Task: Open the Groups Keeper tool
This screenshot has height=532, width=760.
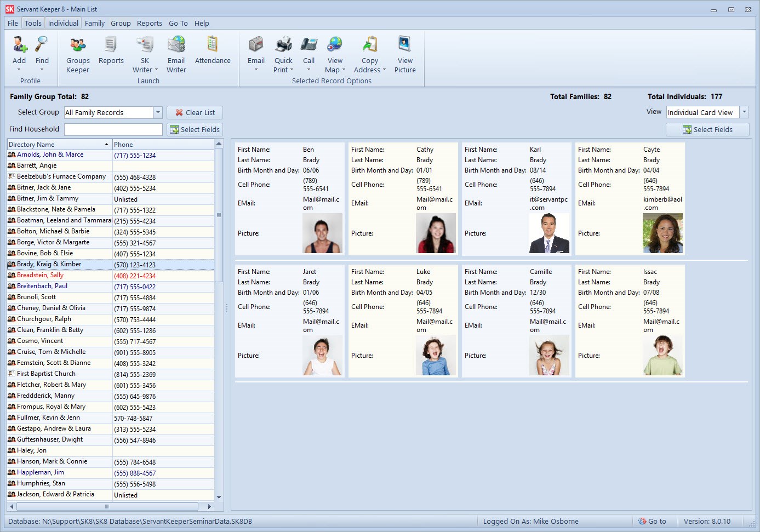Action: point(77,52)
